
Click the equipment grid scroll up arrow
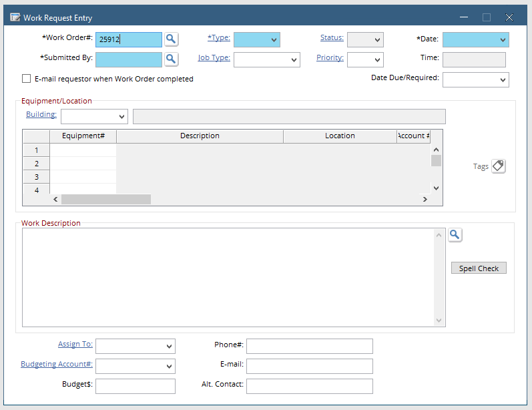pos(437,150)
